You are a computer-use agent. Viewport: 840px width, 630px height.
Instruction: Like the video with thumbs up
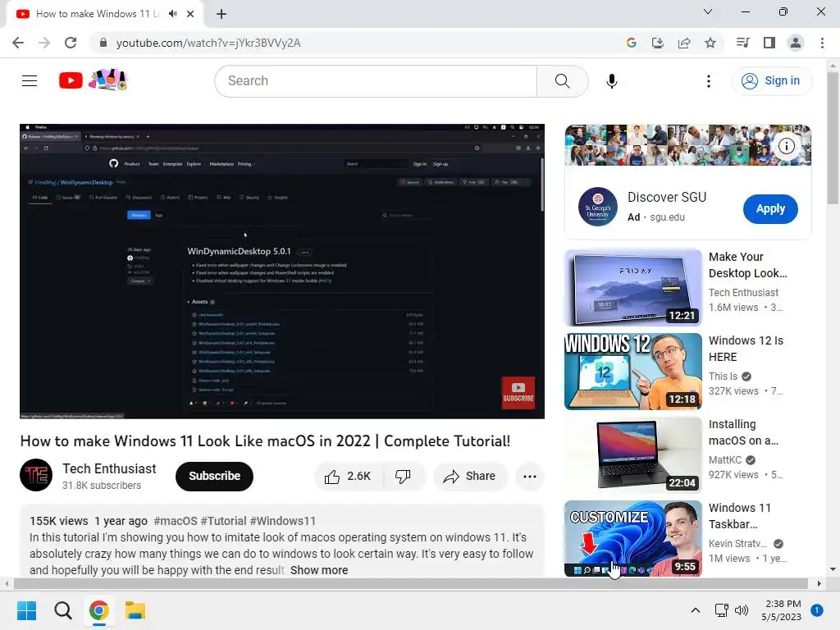tap(349, 477)
